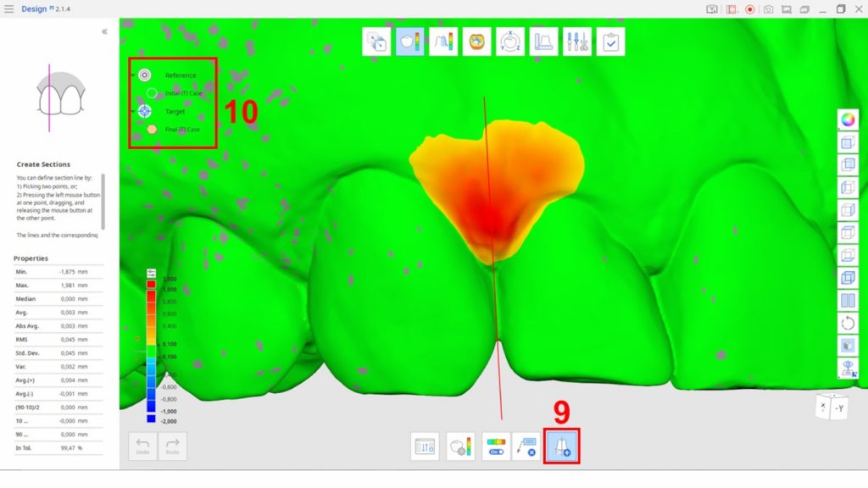Click the delete annotation label icon

point(526,446)
